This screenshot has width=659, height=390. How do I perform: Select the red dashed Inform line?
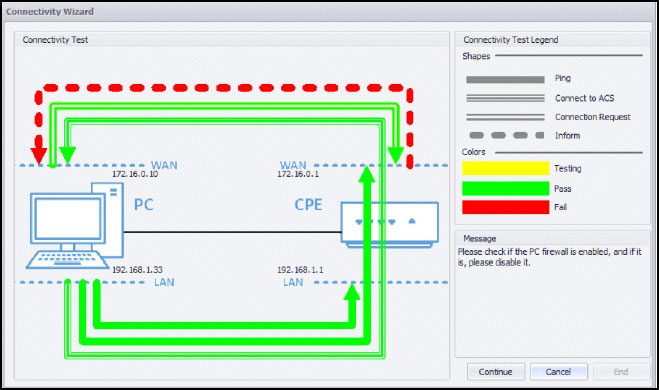pyautogui.click(x=224, y=88)
